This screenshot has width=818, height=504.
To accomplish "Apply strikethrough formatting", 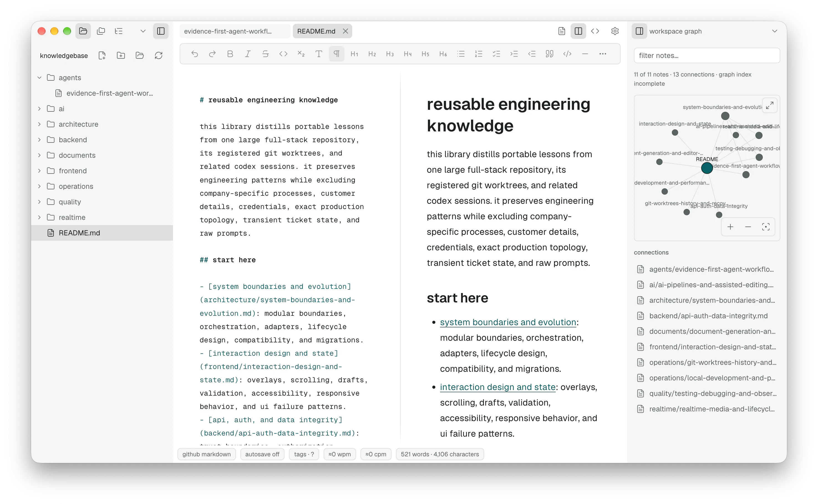I will coord(265,54).
